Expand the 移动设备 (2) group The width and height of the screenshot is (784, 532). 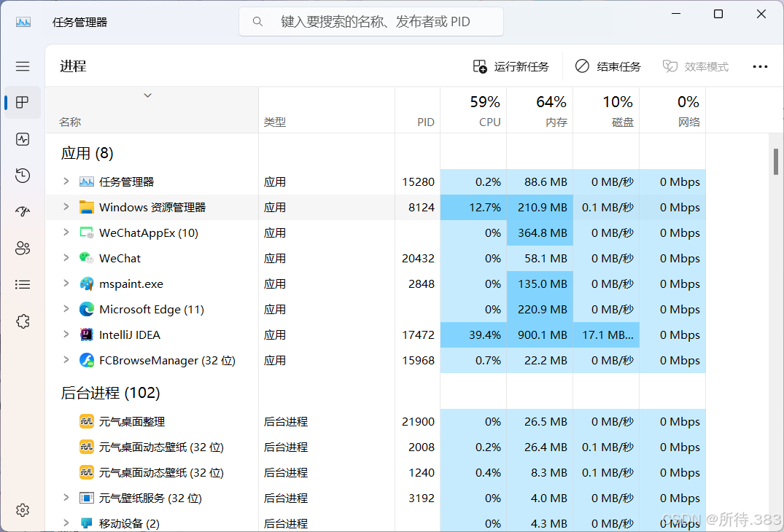click(66, 523)
